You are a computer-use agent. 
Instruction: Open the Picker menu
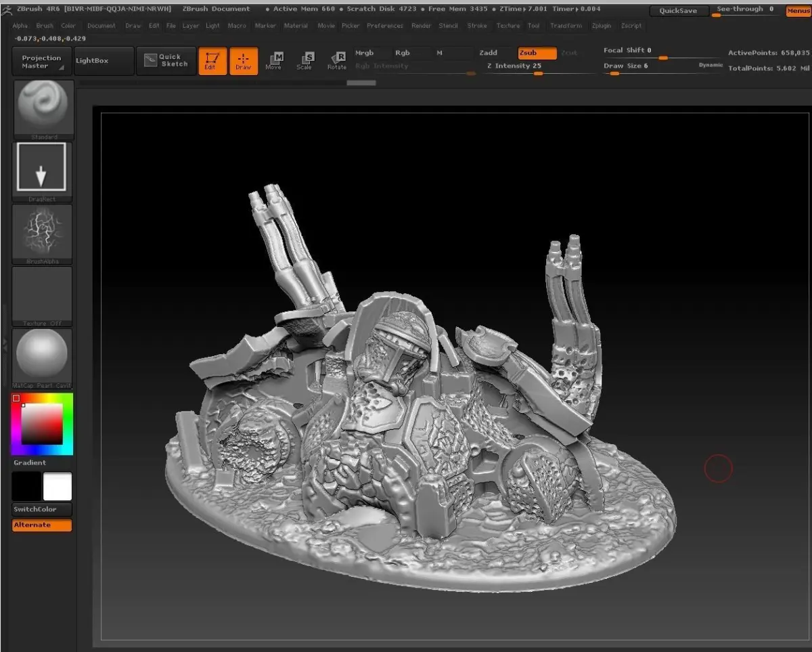[x=351, y=26]
